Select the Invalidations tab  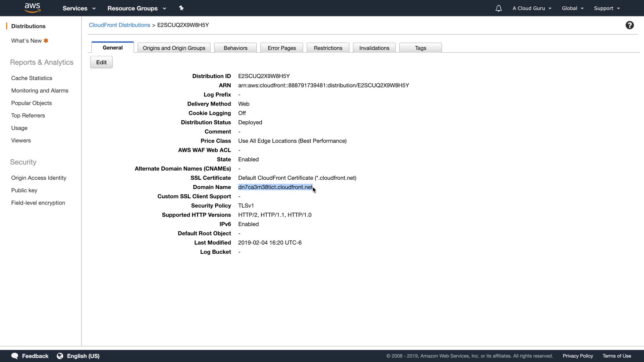pyautogui.click(x=374, y=48)
